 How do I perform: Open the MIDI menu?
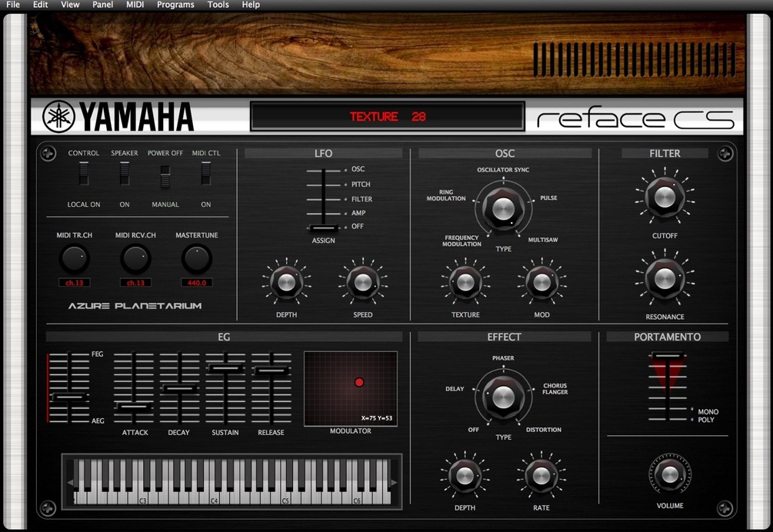click(x=135, y=5)
